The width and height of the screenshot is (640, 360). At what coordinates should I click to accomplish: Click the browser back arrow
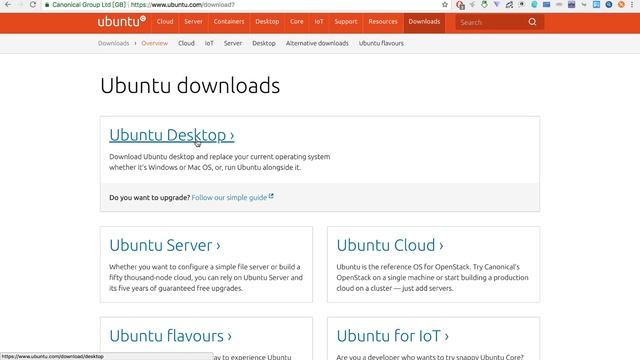[8, 4]
